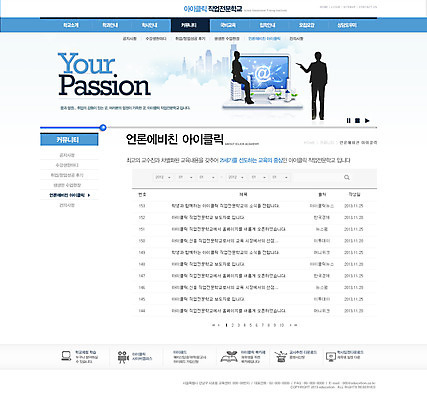The width and height of the screenshot is (427, 400).
Task: Open 생생한 수업현장 in the left sidebar
Action: pos(67,185)
